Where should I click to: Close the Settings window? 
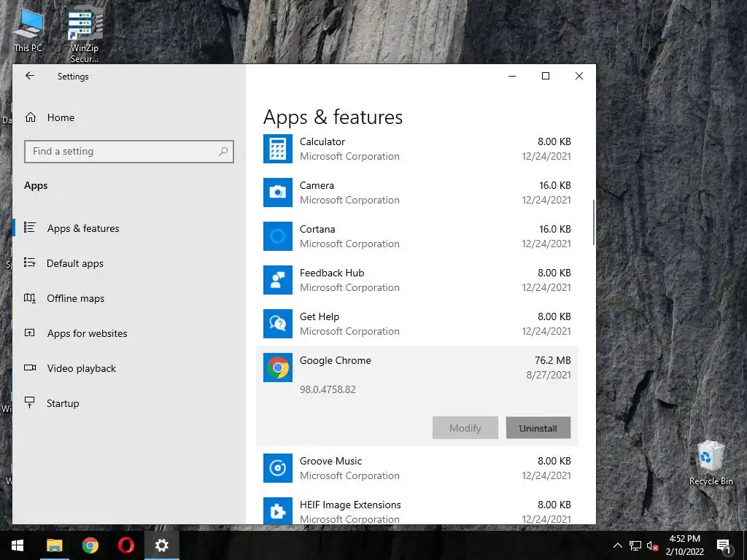(578, 76)
